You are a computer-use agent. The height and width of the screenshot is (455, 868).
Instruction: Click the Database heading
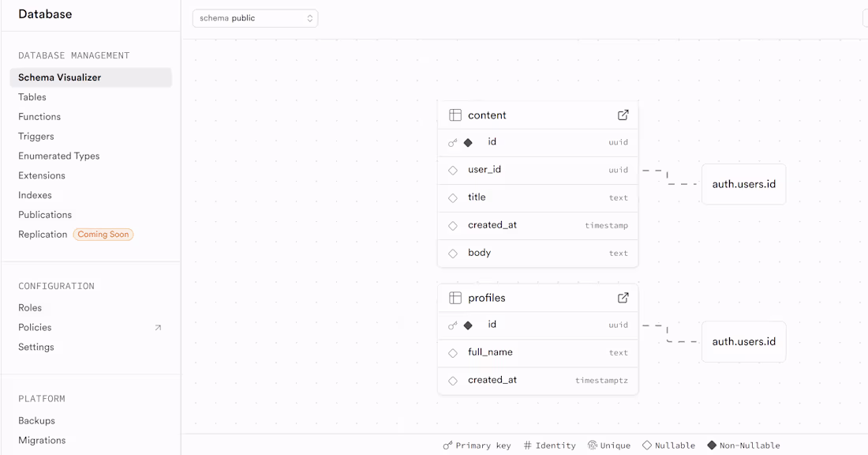(x=46, y=14)
